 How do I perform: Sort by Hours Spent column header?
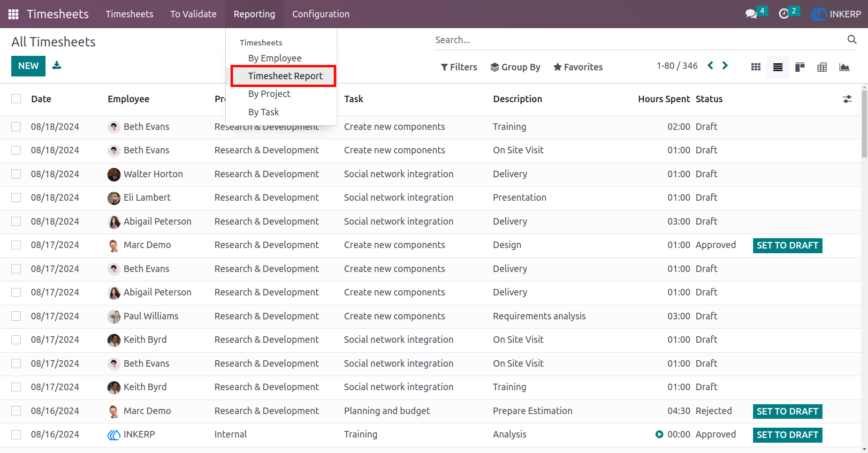tap(664, 99)
